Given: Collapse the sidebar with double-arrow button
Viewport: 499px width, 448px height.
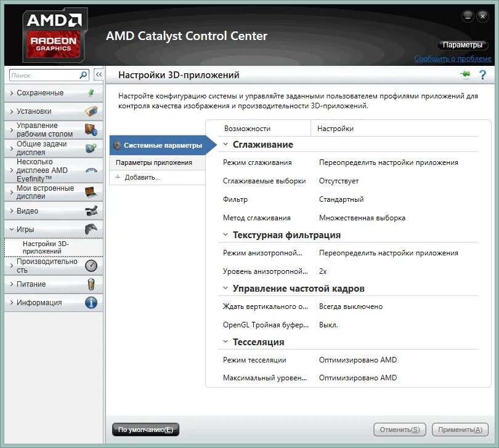Looking at the screenshot, I should [x=99, y=74].
